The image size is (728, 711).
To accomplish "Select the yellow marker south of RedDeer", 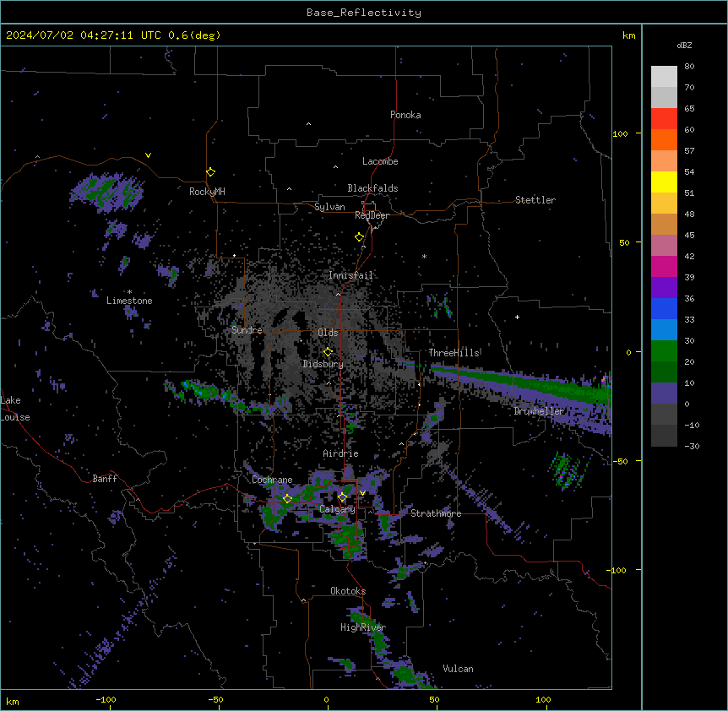I will 359,237.
